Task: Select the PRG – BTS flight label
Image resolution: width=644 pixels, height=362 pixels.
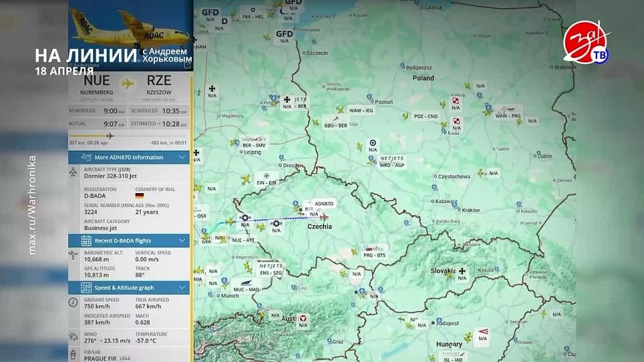Action: point(374,255)
